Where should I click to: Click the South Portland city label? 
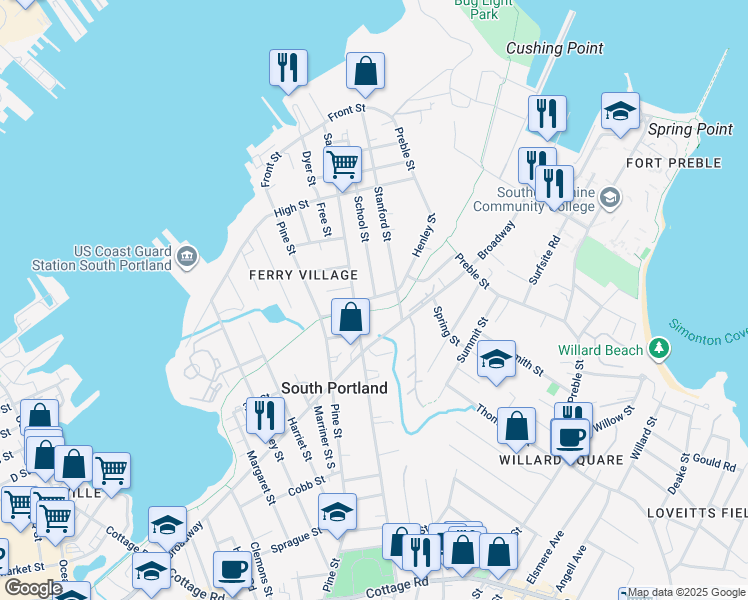click(334, 388)
